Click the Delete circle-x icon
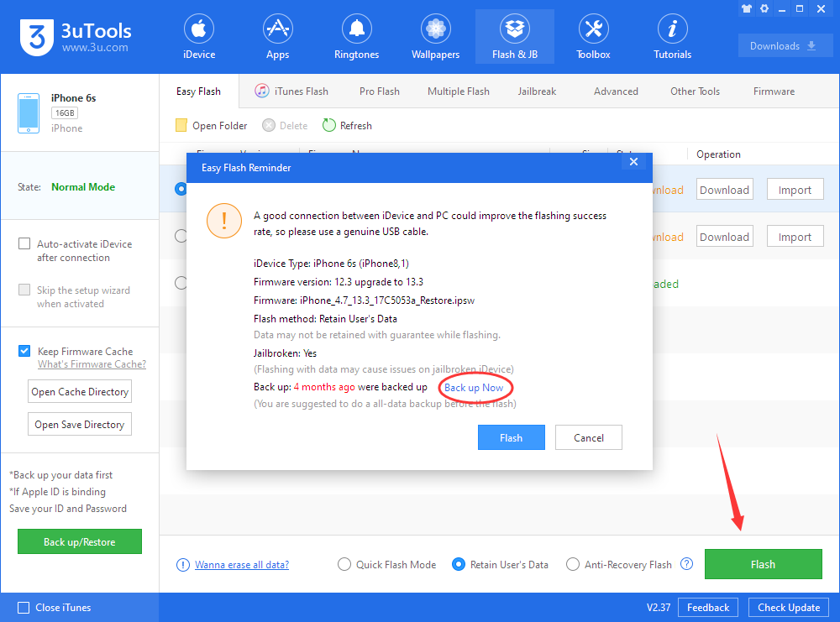This screenshot has height=622, width=840. 269,125
